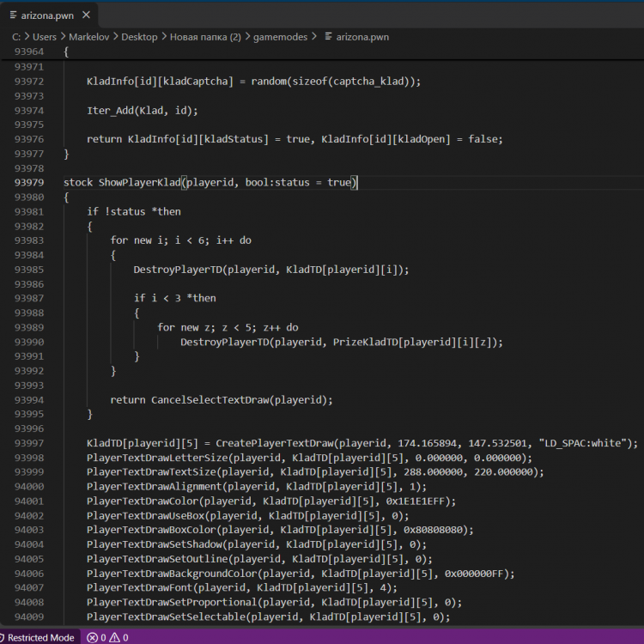Open the gamemodes breadcrumb folder
The height and width of the screenshot is (644, 644).
pos(280,37)
